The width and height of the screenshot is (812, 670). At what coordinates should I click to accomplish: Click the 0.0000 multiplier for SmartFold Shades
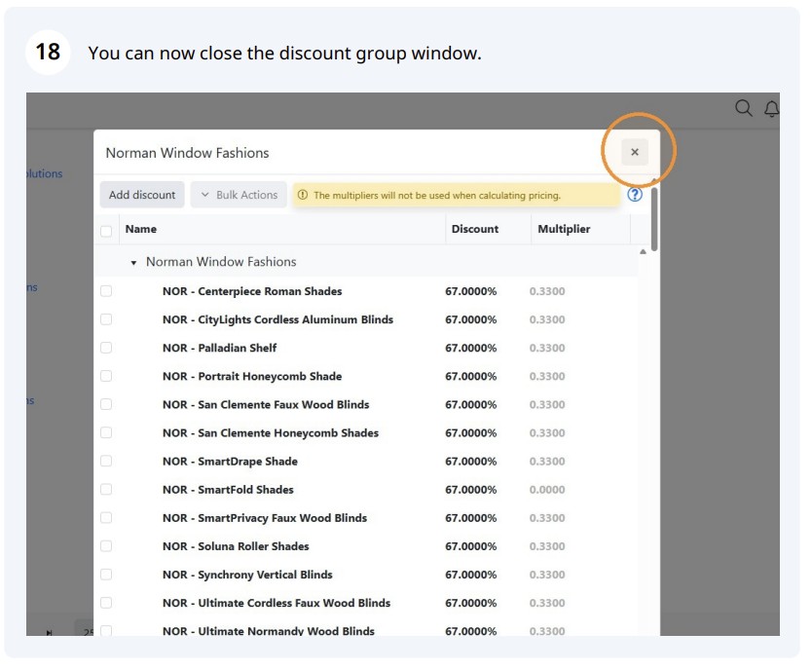coord(547,490)
